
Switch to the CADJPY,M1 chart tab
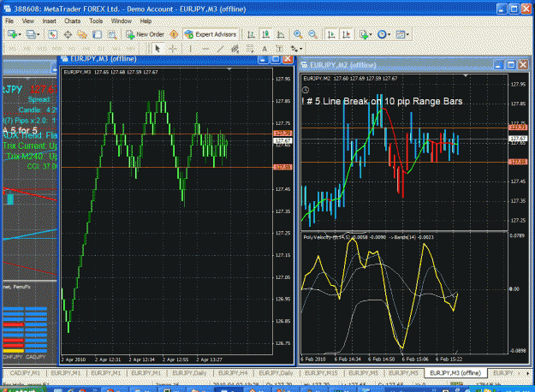click(25, 373)
